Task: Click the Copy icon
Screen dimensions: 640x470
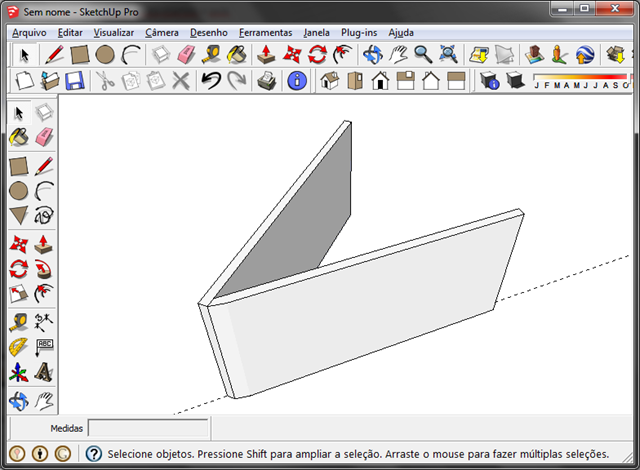Action: point(131,80)
